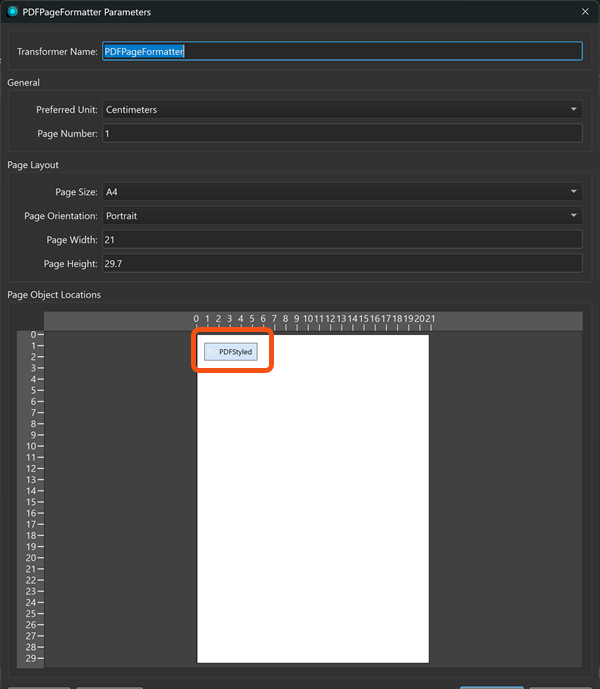
Task: Click the Page Orientation dropdown arrow
Action: pyautogui.click(x=574, y=216)
